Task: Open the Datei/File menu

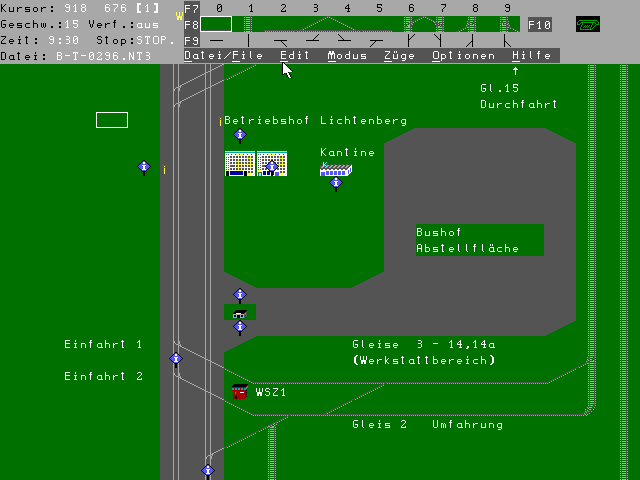Action: (x=223, y=56)
